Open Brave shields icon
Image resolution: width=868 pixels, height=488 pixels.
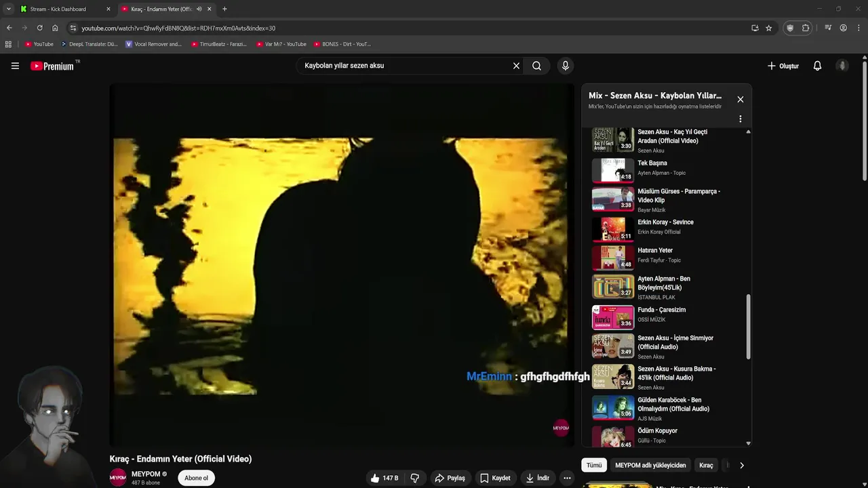pyautogui.click(x=790, y=28)
